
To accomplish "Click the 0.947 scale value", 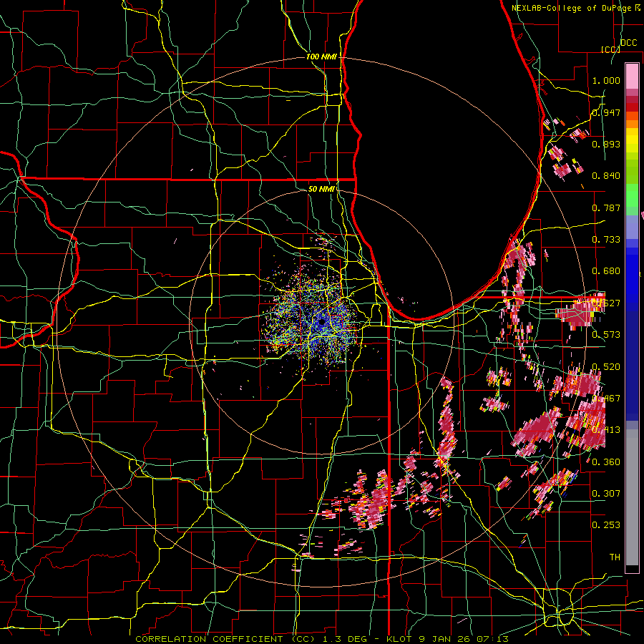I will (606, 112).
